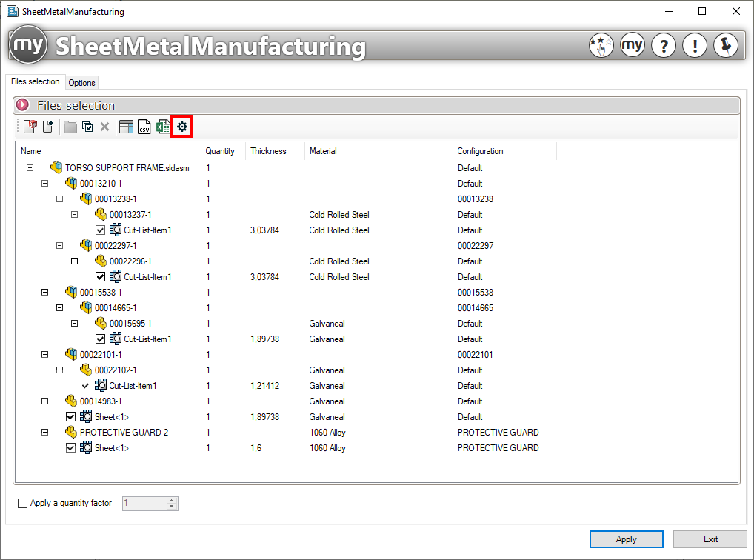Open the Files selection tab
The height and width of the screenshot is (560, 754).
point(35,81)
